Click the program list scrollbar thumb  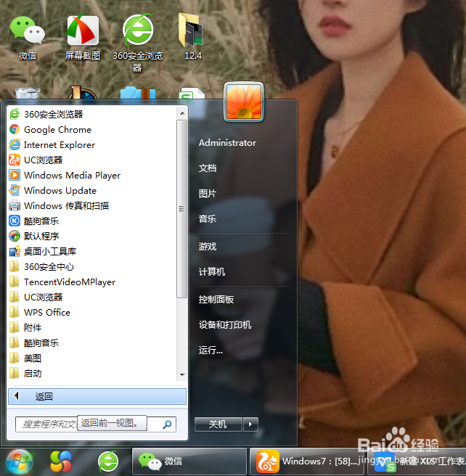(182, 209)
